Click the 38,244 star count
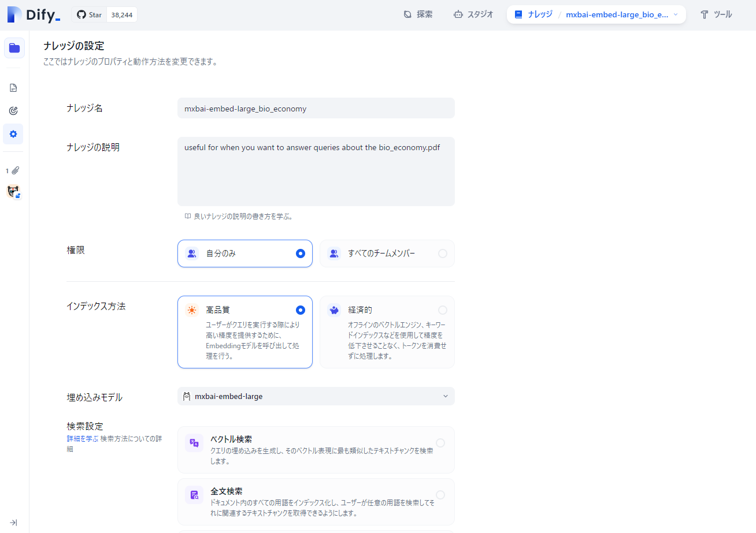This screenshot has height=533, width=756. coord(122,15)
